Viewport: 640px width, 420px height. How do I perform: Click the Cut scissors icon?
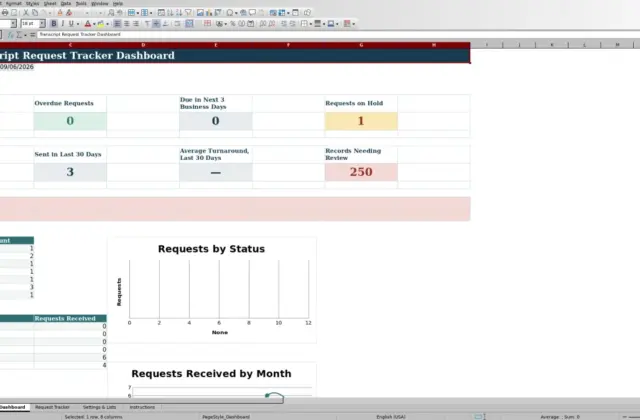[26, 12]
